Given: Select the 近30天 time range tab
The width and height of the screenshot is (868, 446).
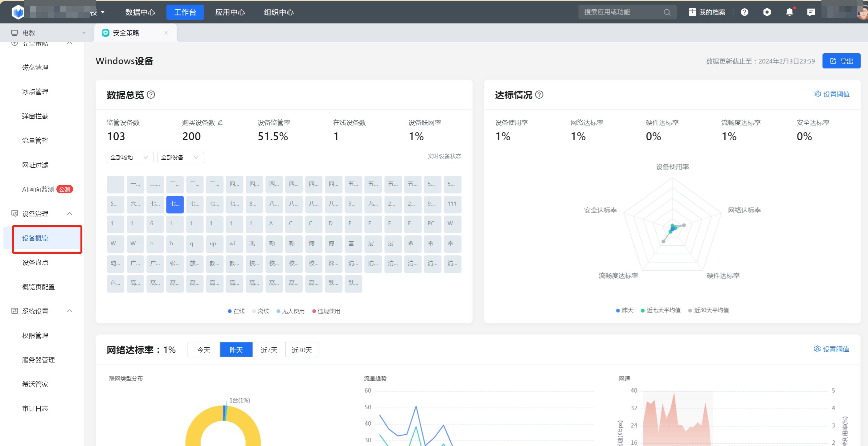Looking at the screenshot, I should (x=301, y=350).
